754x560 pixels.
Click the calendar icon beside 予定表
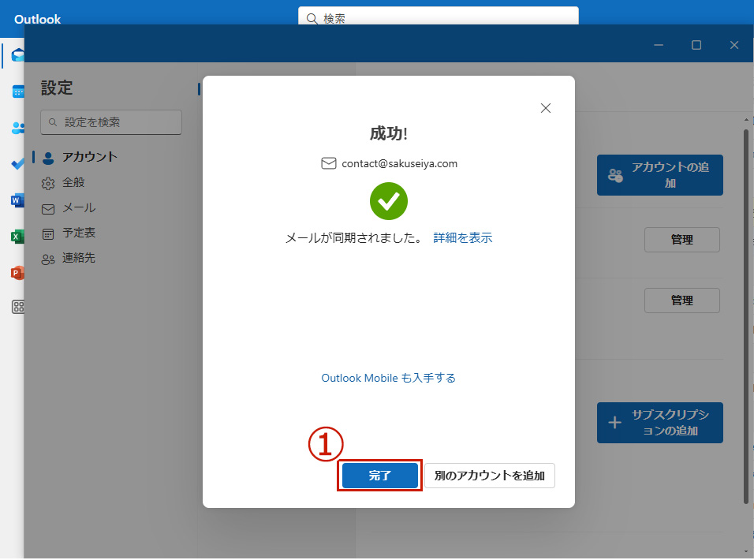click(x=48, y=234)
